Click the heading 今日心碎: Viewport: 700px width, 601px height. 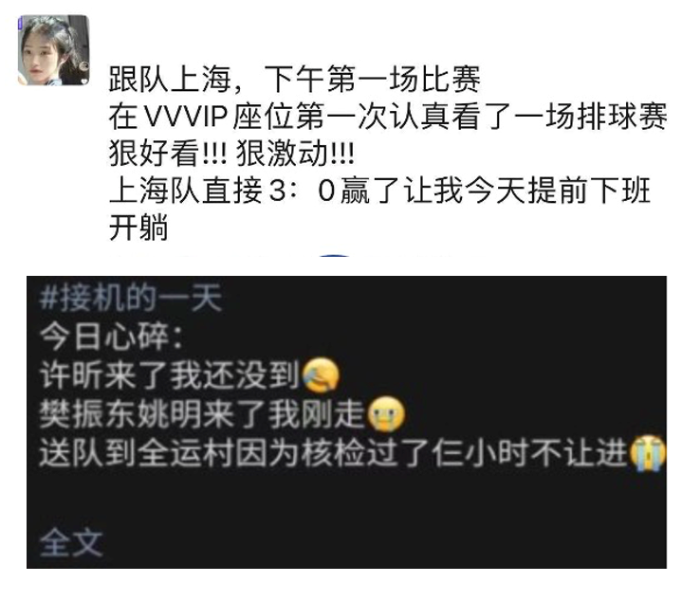[x=111, y=337]
